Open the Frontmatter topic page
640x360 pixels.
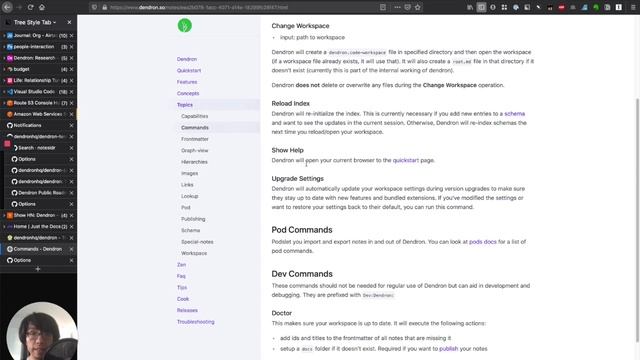tap(195, 139)
